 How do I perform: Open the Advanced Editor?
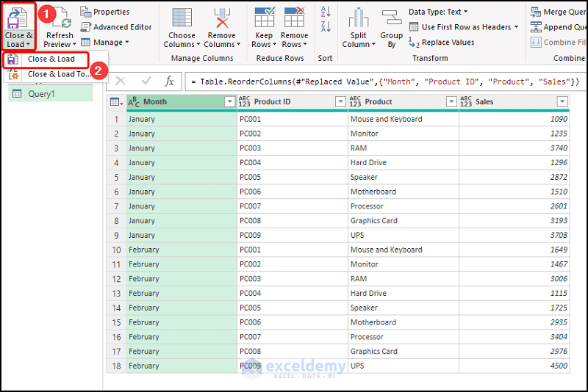tap(116, 27)
